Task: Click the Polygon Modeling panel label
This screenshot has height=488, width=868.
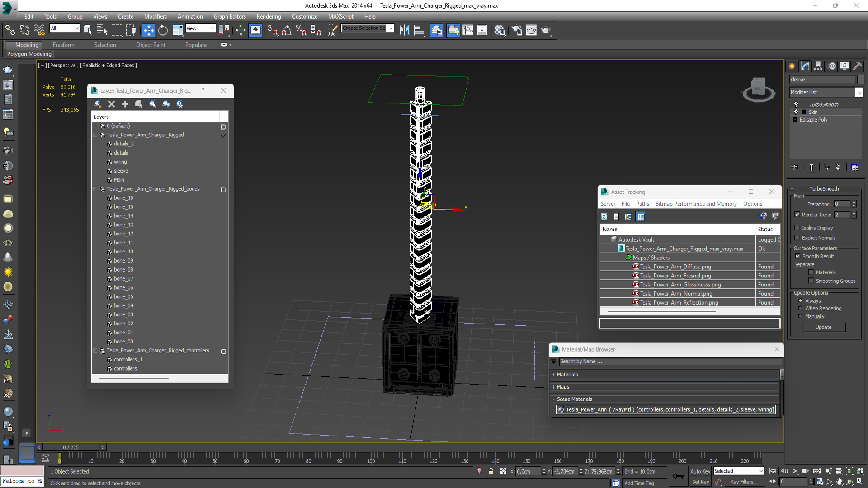Action: click(29, 54)
